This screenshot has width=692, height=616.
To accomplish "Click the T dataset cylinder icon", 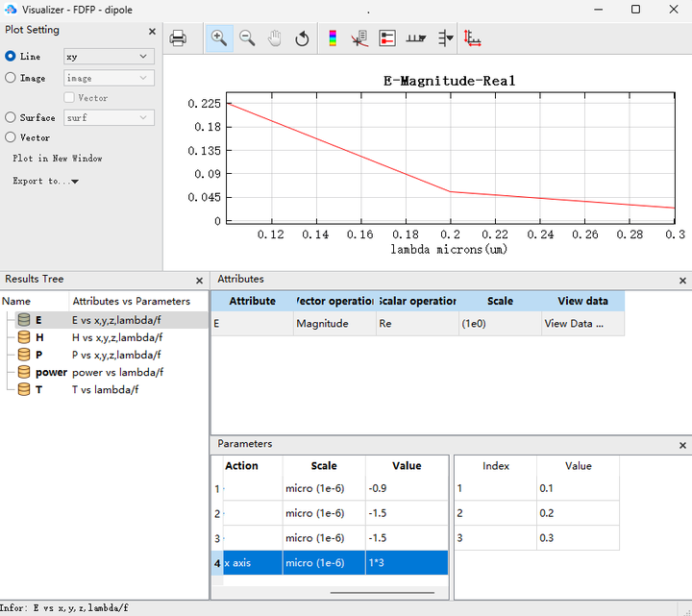I will click(24, 389).
